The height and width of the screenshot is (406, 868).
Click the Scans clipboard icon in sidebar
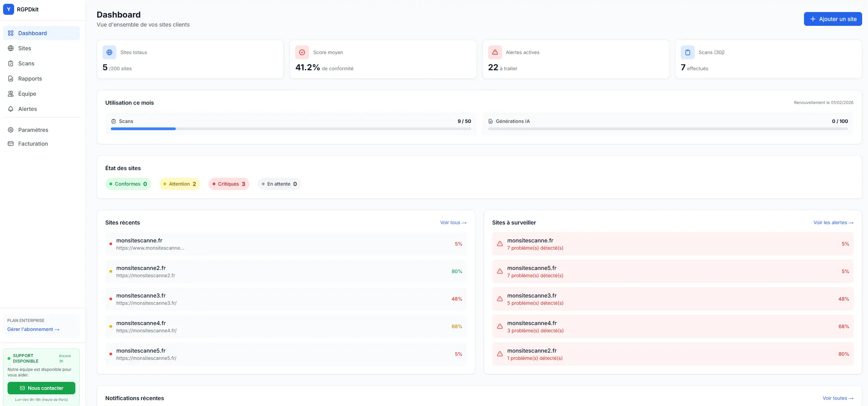[x=11, y=63]
